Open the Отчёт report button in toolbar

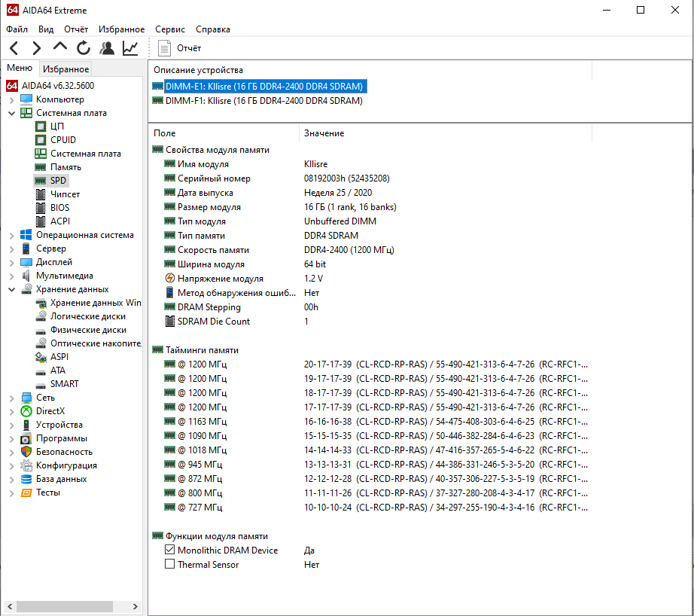pyautogui.click(x=180, y=48)
